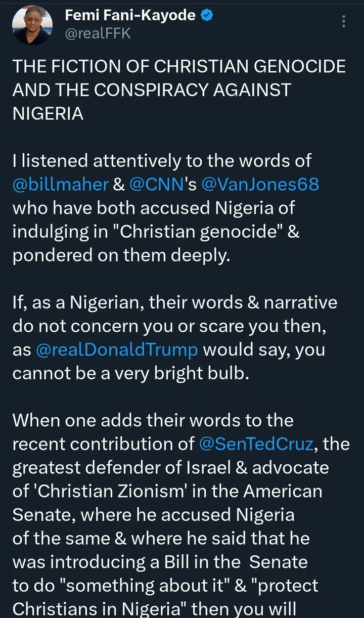Follow the @CNN mention link
This screenshot has width=364, height=618.
156,184
